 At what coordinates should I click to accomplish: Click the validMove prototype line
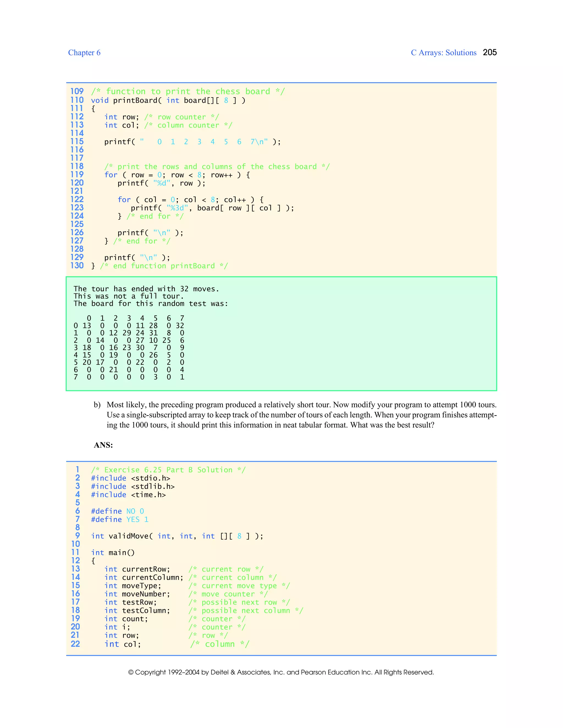pos(177,536)
